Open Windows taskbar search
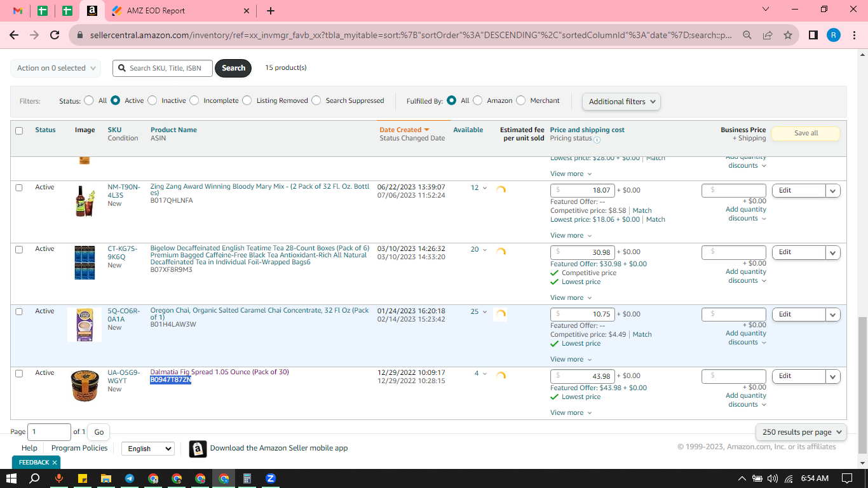868x488 pixels. [x=35, y=478]
